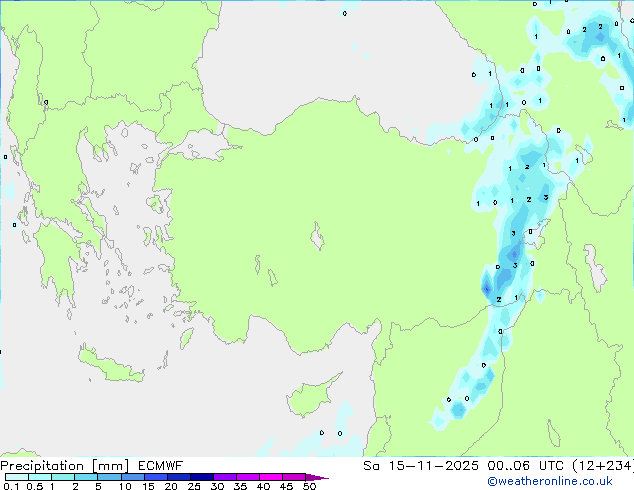
Task: Select the 45–50 mm legend color swatch
Action: [294, 477]
